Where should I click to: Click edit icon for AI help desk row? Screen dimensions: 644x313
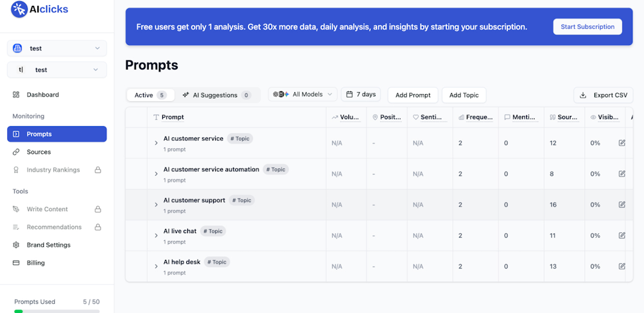coord(621,266)
